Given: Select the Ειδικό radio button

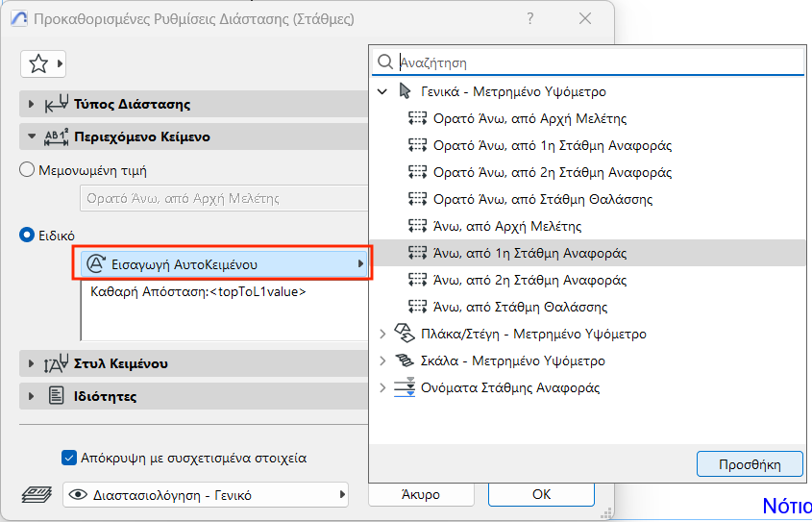Looking at the screenshot, I should point(26,236).
